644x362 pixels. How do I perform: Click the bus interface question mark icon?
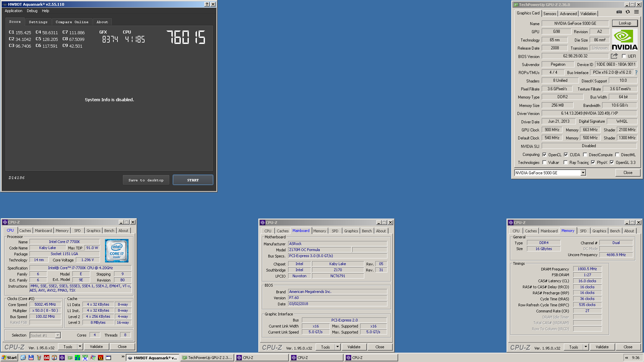coord(636,72)
